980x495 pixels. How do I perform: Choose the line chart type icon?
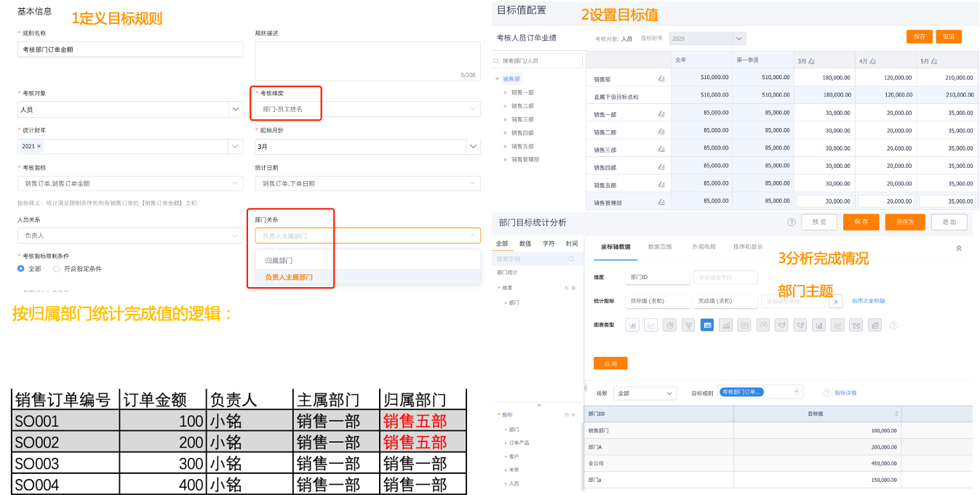coord(651,325)
